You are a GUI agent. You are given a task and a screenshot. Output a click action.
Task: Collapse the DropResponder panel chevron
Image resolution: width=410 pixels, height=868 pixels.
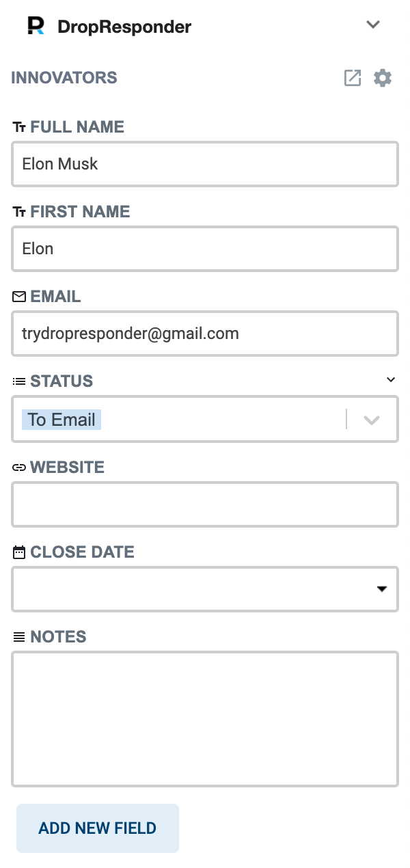(372, 25)
